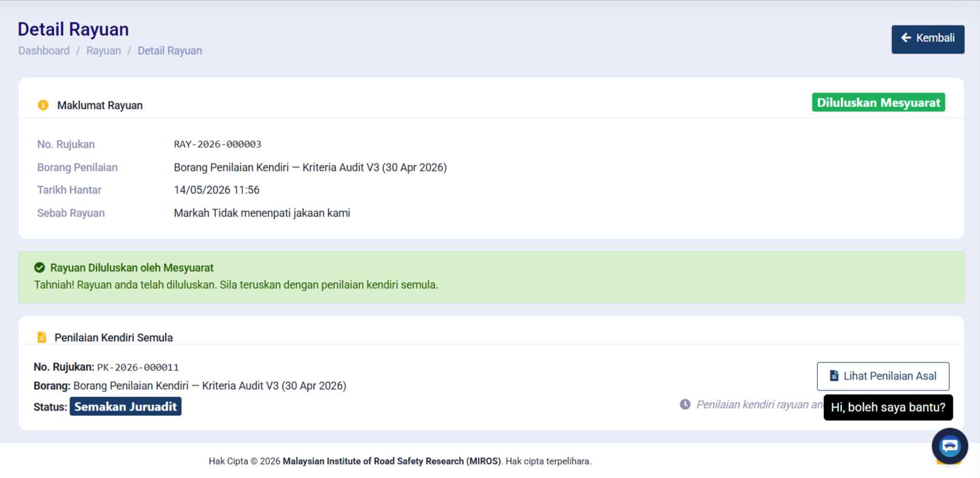980x478 pixels.
Task: Go back using the Kembali button
Action: pos(928,39)
